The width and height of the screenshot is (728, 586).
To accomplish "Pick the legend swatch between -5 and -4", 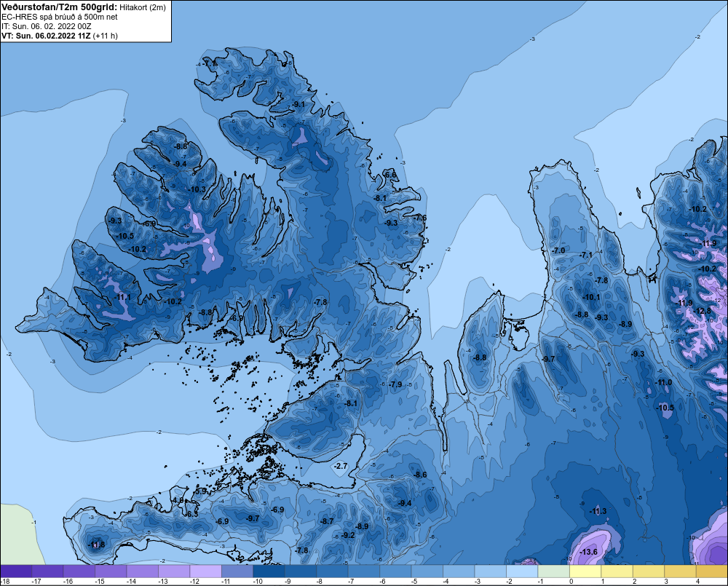I will 427,571.
